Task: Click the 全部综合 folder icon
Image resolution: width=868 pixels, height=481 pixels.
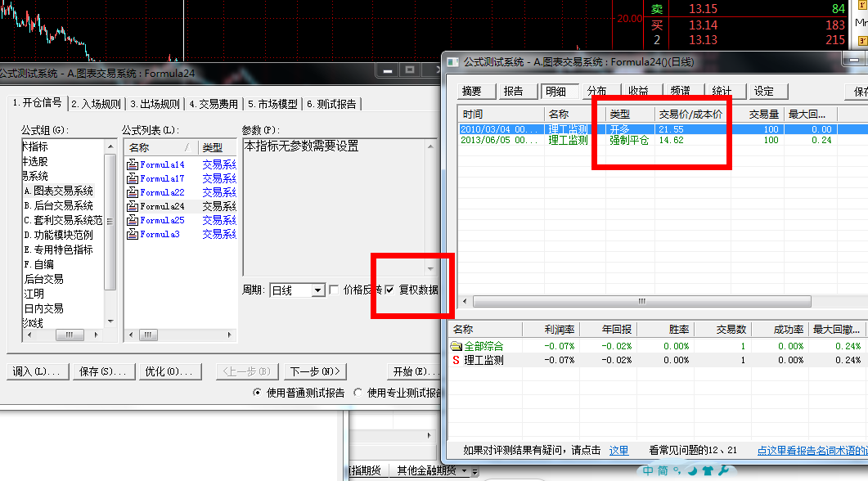Action: click(x=456, y=346)
